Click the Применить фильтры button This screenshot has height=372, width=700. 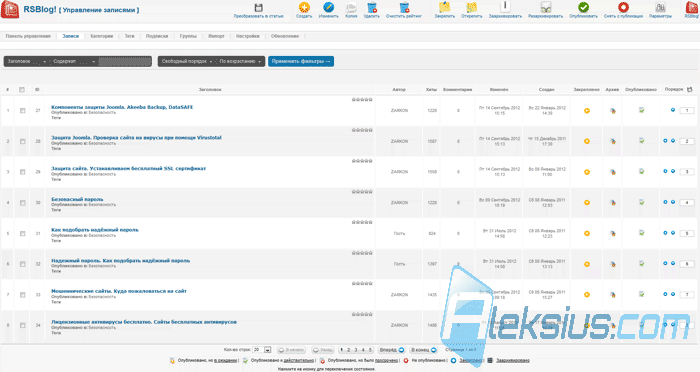(301, 61)
